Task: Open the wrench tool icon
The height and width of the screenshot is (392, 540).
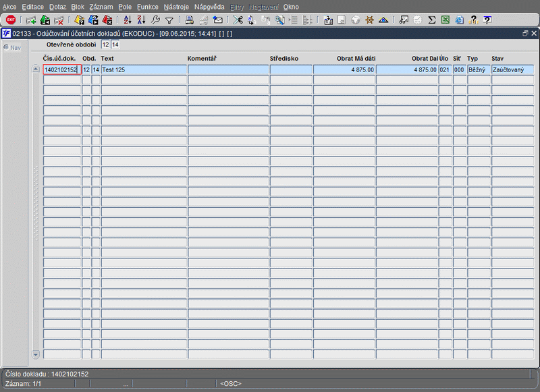Action: click(x=155, y=20)
